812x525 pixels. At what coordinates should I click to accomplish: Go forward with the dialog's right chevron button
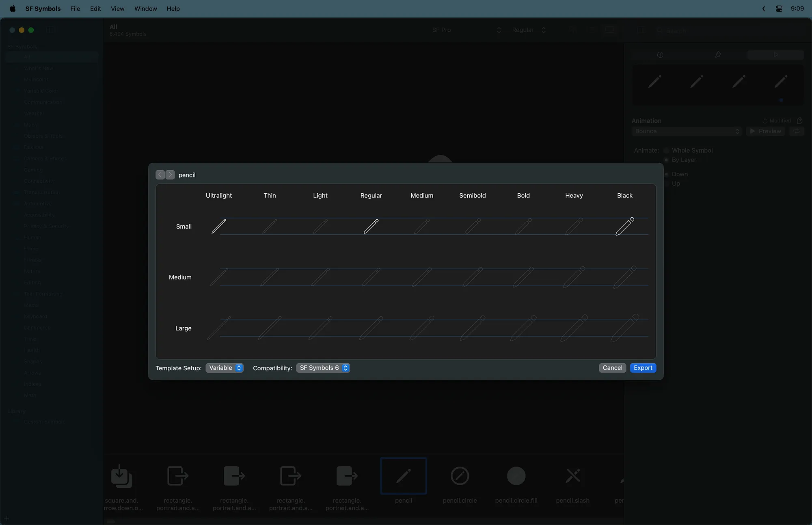pos(170,175)
